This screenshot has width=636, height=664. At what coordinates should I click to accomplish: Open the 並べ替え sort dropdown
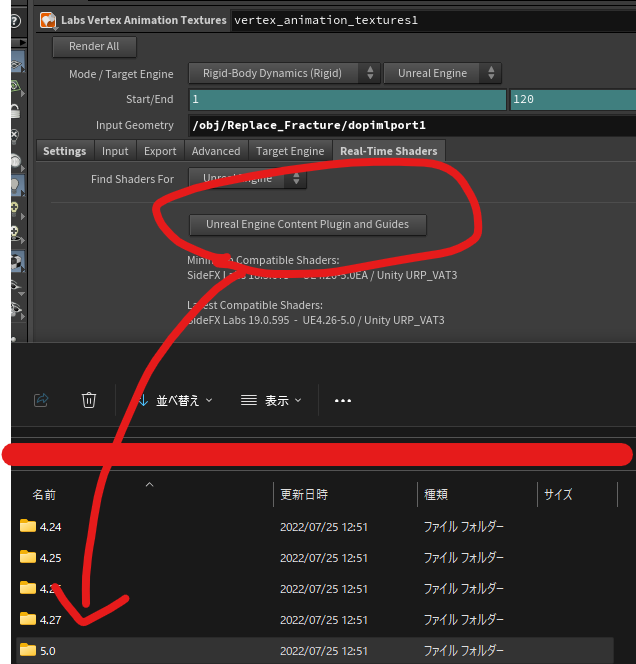tap(175, 401)
